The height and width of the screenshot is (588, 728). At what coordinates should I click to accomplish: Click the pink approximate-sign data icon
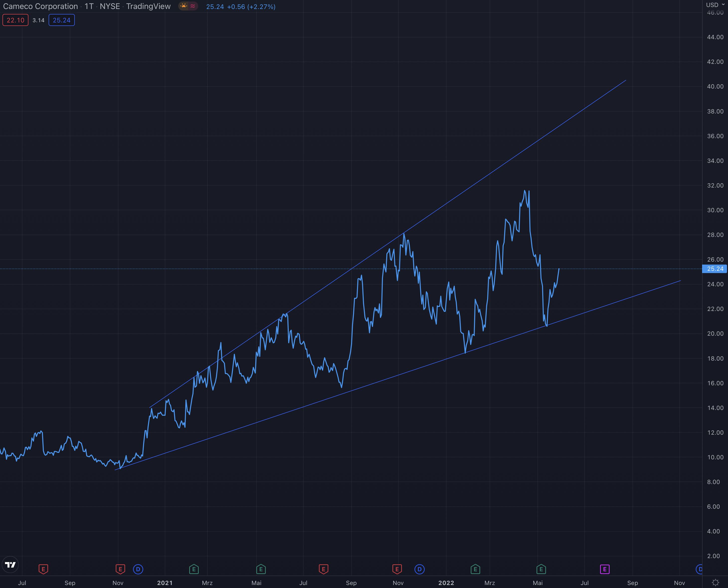(193, 6)
